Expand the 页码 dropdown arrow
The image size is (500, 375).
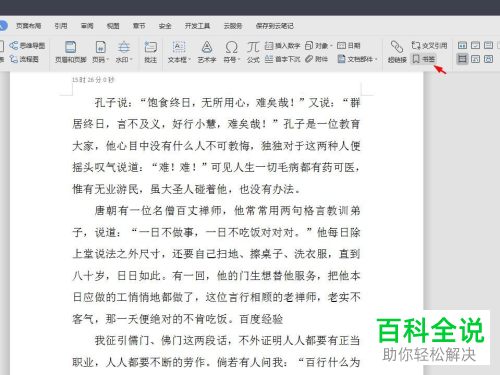(108, 60)
